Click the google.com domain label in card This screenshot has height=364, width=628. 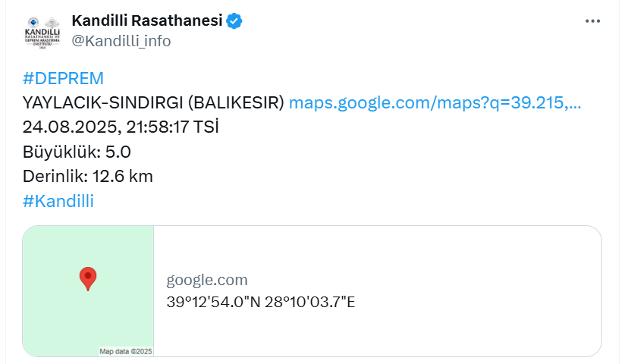(x=207, y=280)
